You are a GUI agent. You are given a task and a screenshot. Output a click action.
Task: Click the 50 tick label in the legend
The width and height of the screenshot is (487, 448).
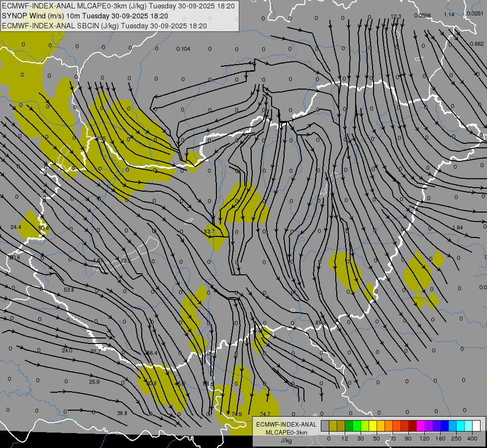click(x=376, y=439)
